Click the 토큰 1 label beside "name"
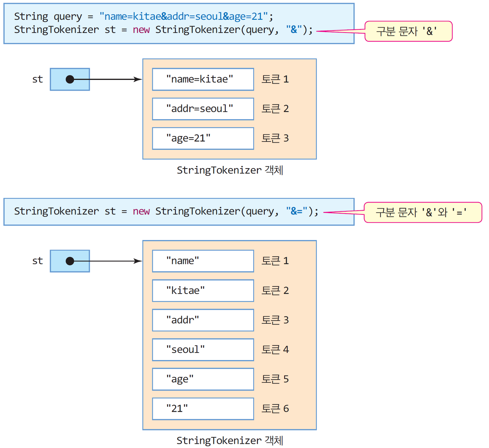This screenshot has height=448, width=489. pyautogui.click(x=275, y=261)
